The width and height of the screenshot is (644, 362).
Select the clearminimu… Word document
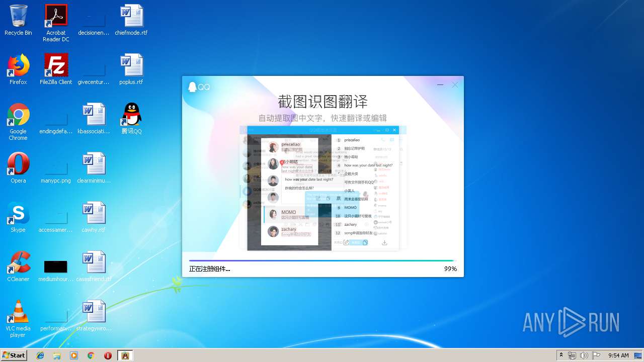click(x=94, y=168)
